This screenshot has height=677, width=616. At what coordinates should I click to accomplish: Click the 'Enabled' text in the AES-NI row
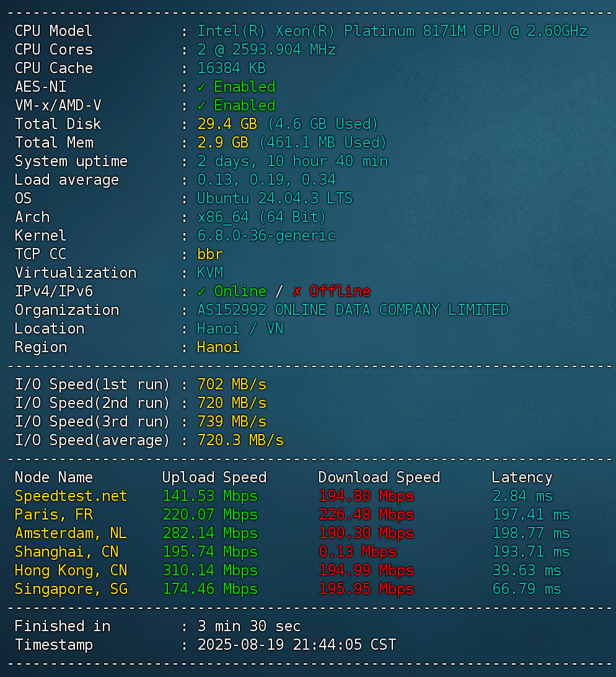245,87
